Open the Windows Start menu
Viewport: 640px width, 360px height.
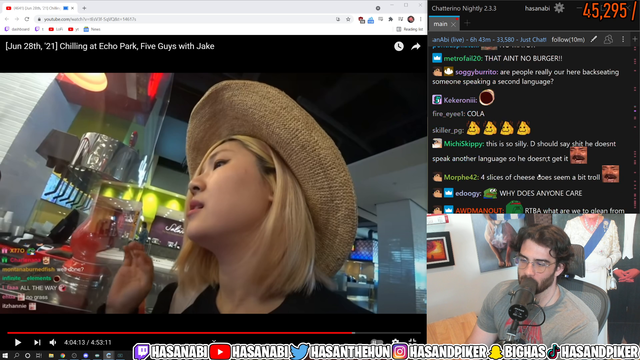[5, 356]
